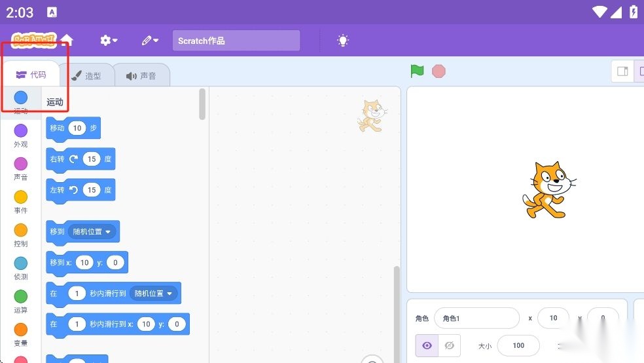Edit the Scratch作品 project title field
The image size is (644, 363).
(236, 41)
